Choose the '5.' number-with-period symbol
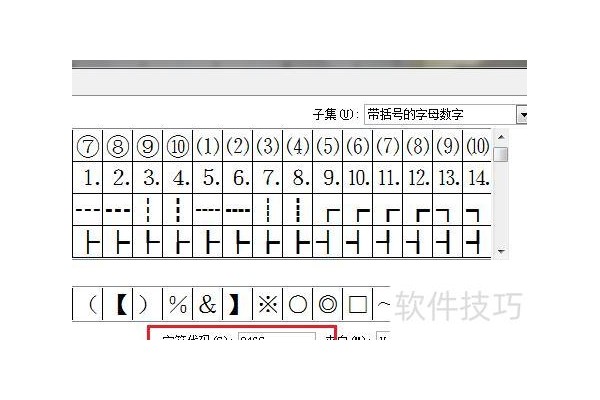Viewport: 600px width, 400px height. (x=208, y=178)
